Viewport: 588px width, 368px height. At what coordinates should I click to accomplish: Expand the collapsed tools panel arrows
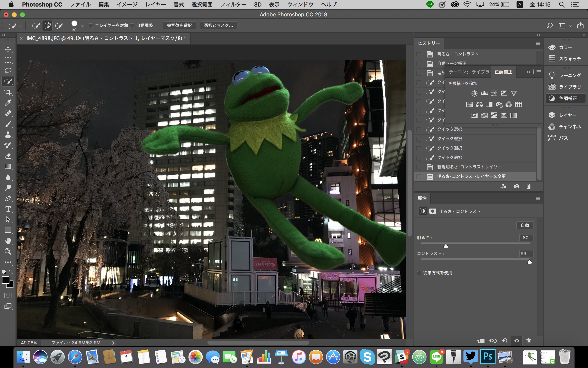(4, 35)
